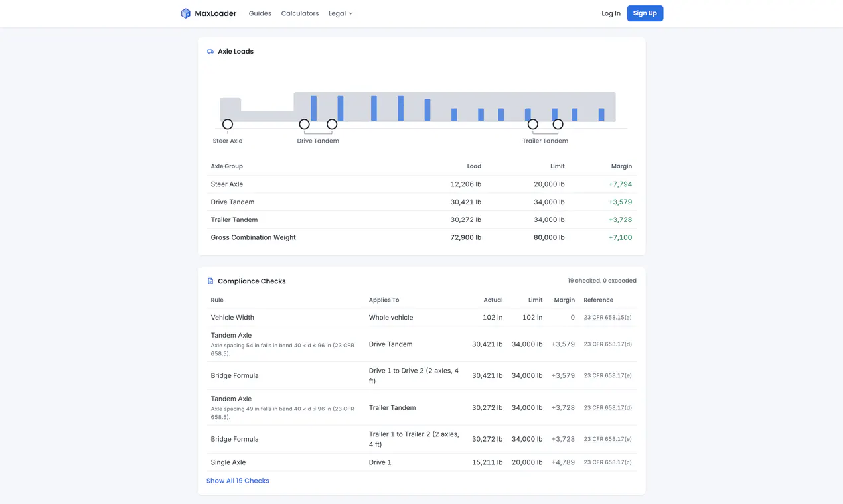Click the Gross Combination Weight row label
Image resolution: width=843 pixels, height=504 pixels.
(254, 237)
